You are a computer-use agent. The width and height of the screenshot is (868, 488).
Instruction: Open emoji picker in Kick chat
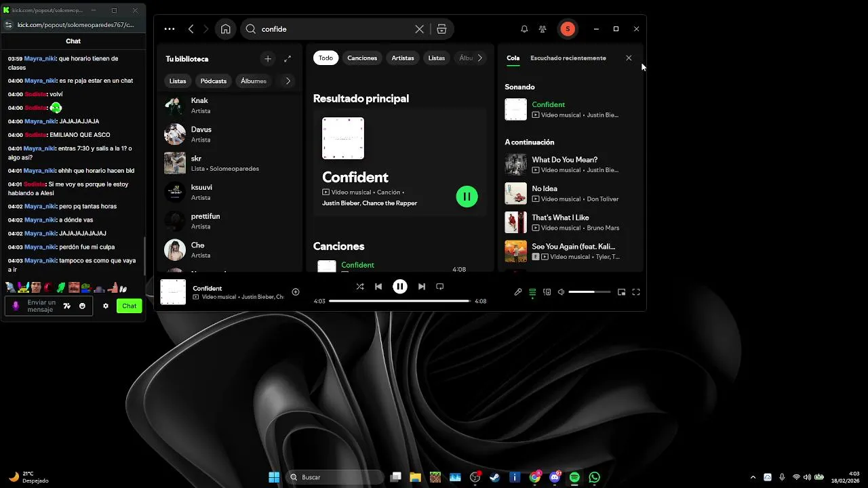(83, 306)
